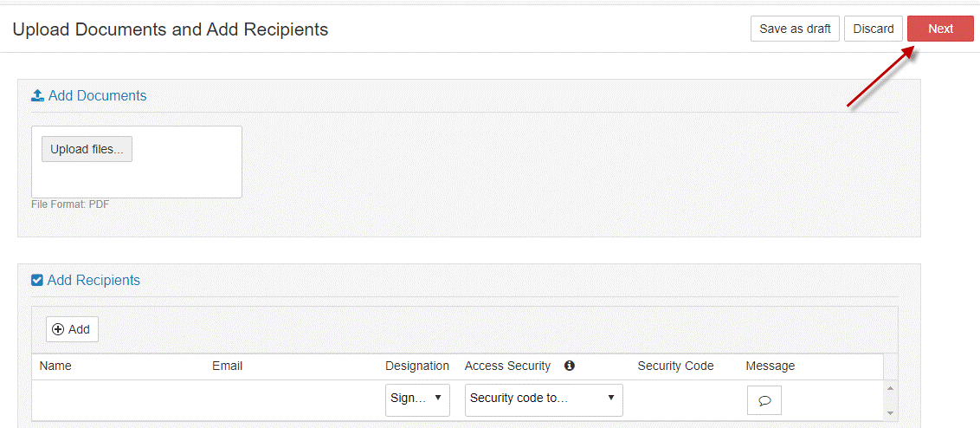This screenshot has height=428, width=980.
Task: Click the checkmark icon beside Add Recipients
Action: pos(37,281)
